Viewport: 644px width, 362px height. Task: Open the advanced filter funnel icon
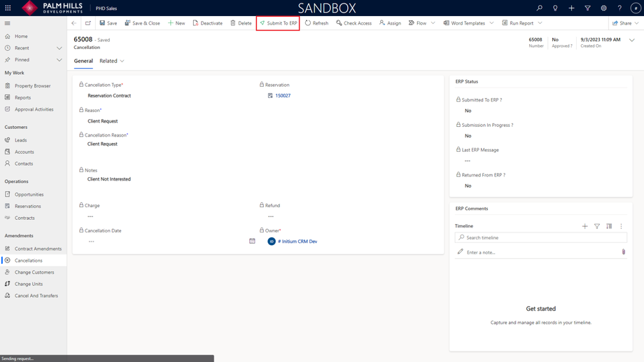coord(588,8)
